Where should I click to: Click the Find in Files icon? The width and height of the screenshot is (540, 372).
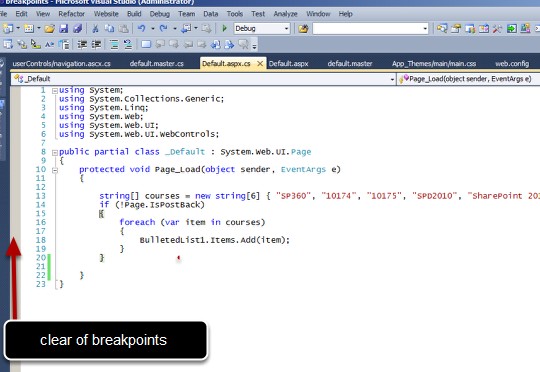303,28
